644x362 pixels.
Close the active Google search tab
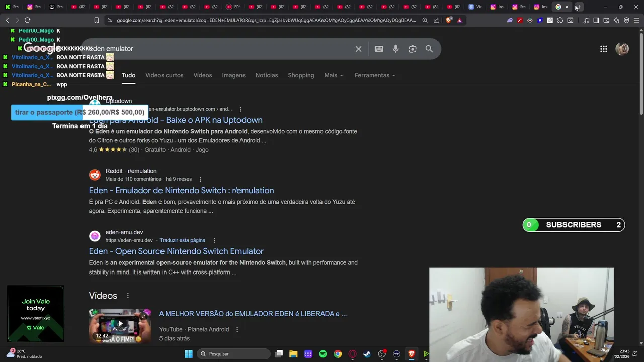point(567,7)
